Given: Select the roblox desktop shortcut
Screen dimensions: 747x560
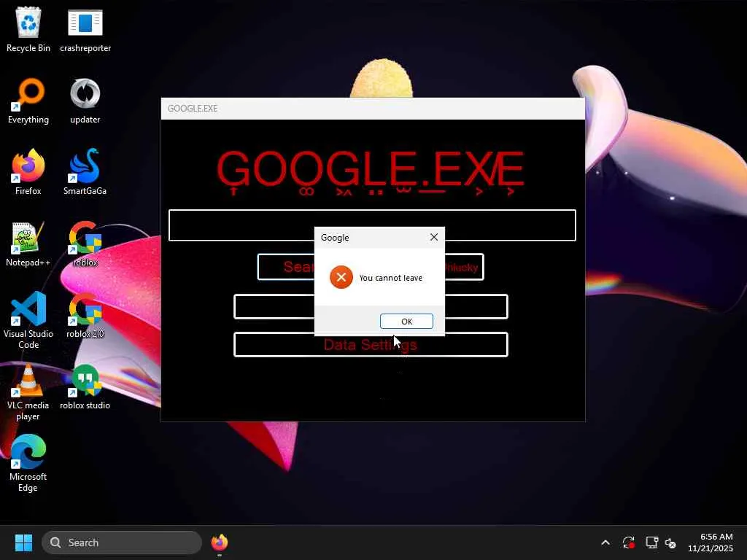Looking at the screenshot, I should [x=85, y=244].
